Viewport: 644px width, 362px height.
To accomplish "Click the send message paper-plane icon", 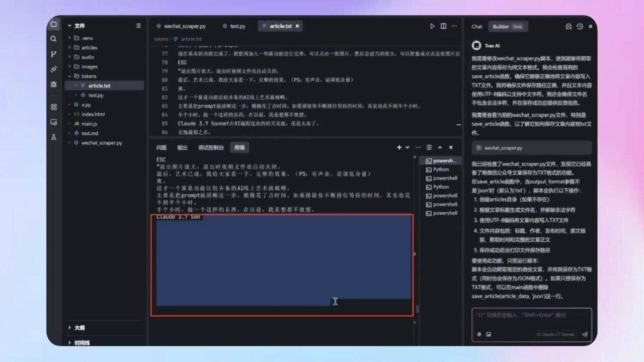I will click(584, 334).
